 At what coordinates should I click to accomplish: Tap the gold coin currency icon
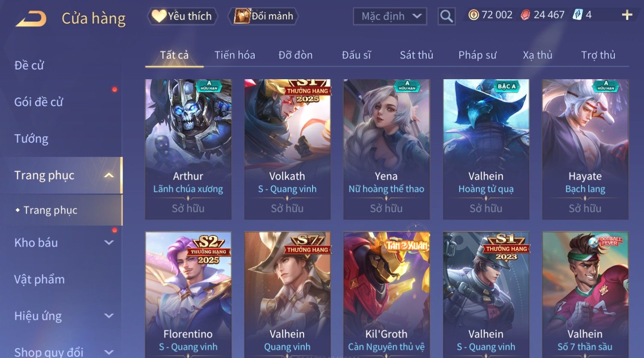[473, 15]
